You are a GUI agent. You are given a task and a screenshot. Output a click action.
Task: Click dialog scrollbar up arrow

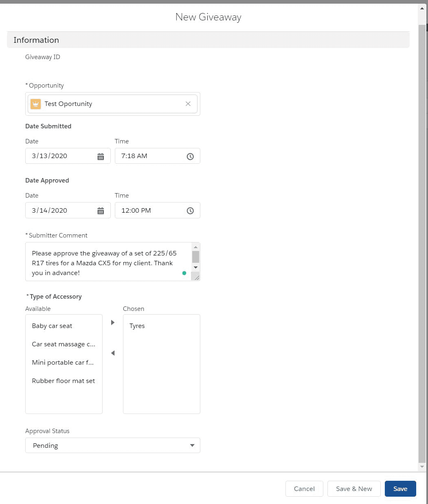pos(422,8)
